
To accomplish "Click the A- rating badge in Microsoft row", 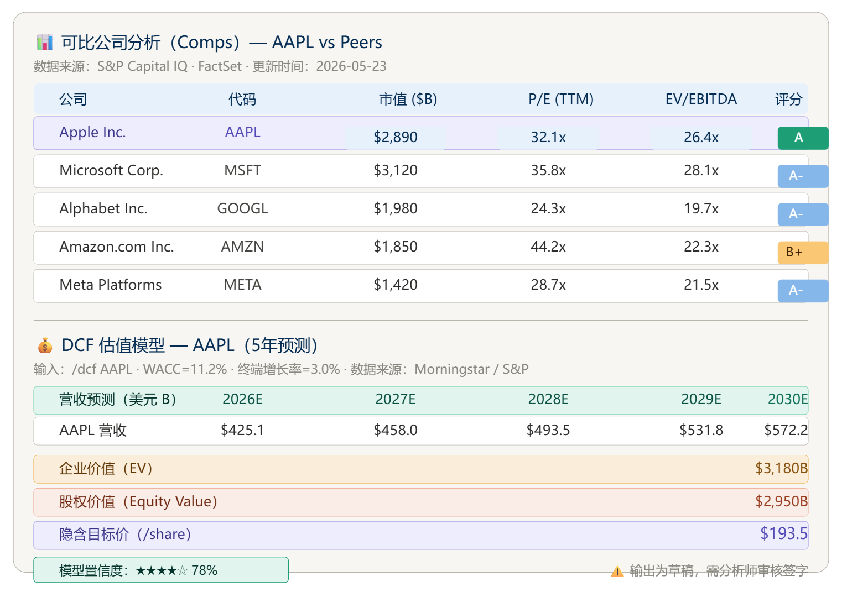I will pyautogui.click(x=803, y=176).
